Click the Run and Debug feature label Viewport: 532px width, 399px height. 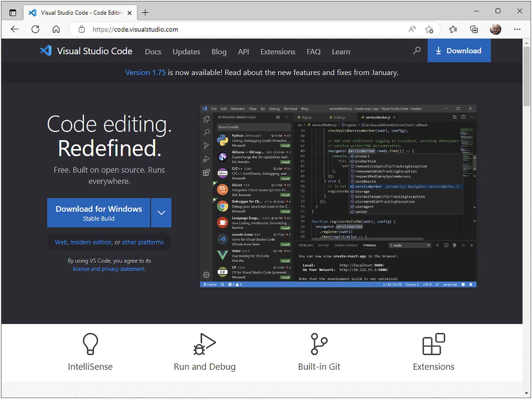point(205,367)
